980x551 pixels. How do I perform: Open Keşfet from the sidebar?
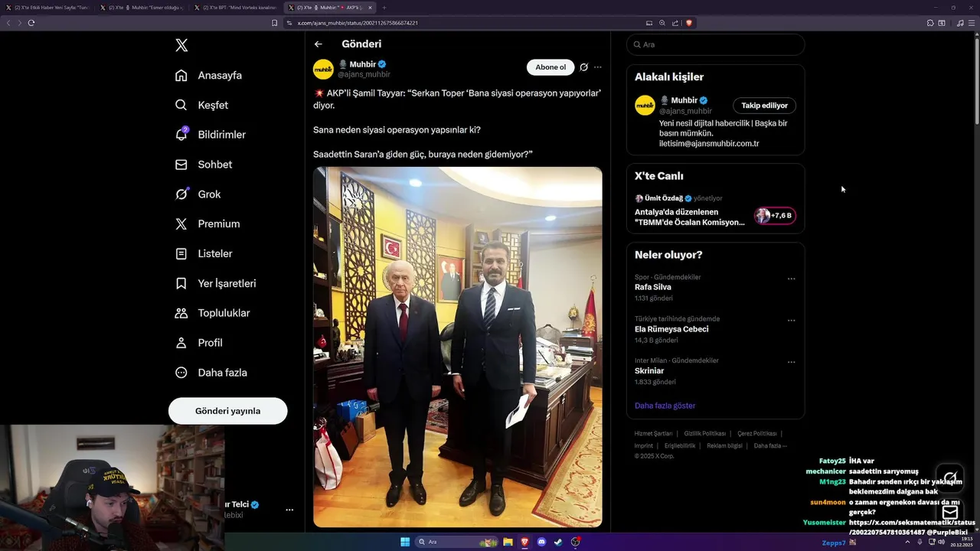tap(201, 105)
